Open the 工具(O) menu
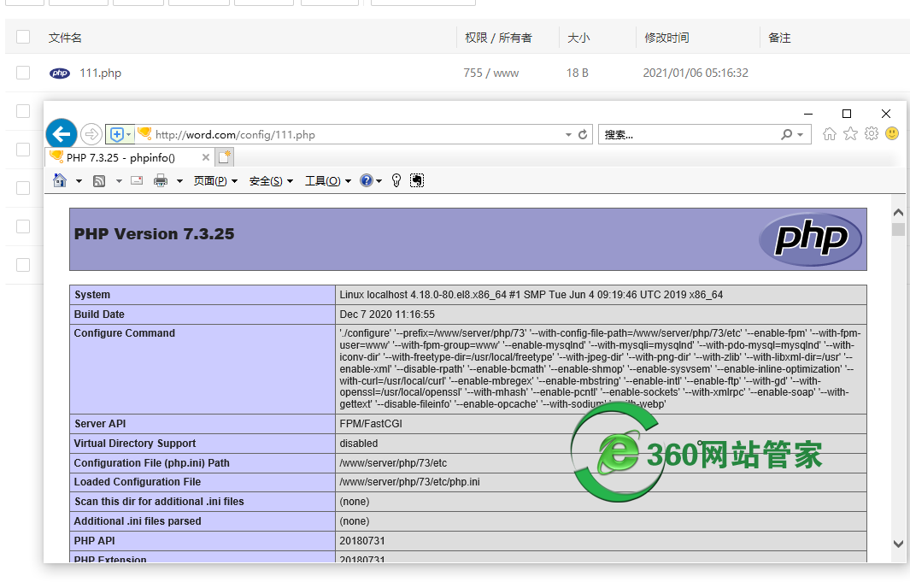The width and height of the screenshot is (910, 588). click(328, 181)
